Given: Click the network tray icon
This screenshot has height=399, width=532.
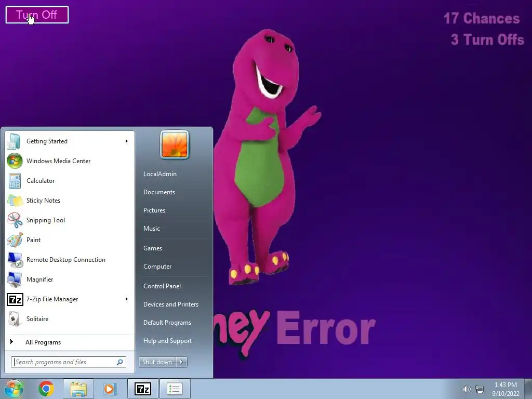Looking at the screenshot, I should click(480, 389).
